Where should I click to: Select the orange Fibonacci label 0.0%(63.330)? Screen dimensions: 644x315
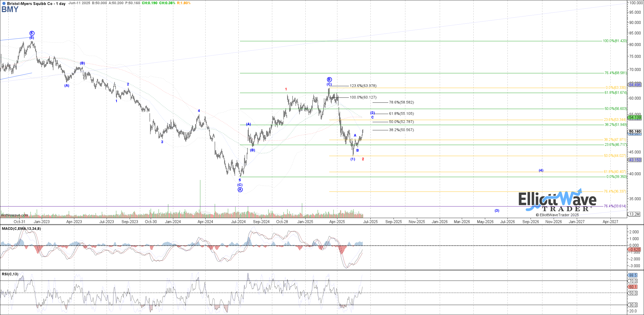click(x=616, y=88)
